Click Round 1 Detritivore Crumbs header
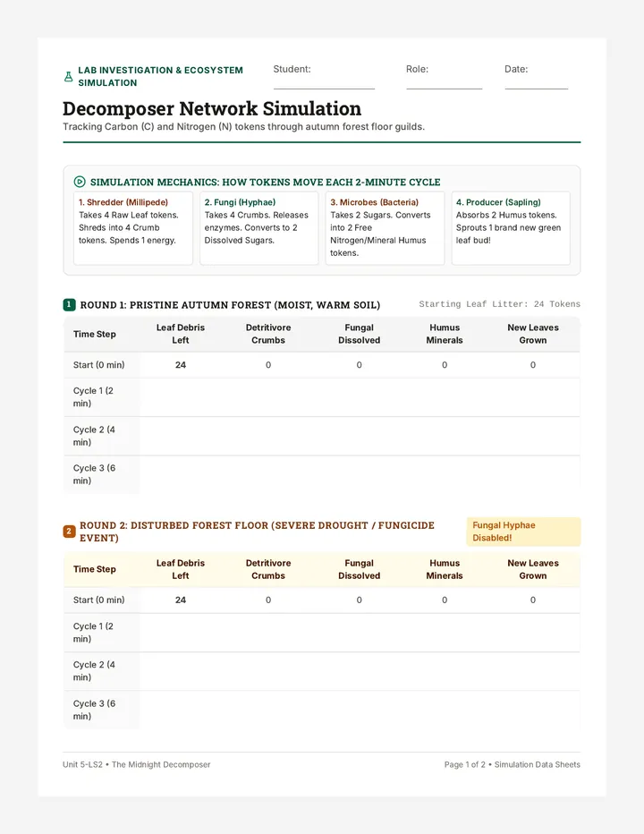The width and height of the screenshot is (644, 834). 268,334
